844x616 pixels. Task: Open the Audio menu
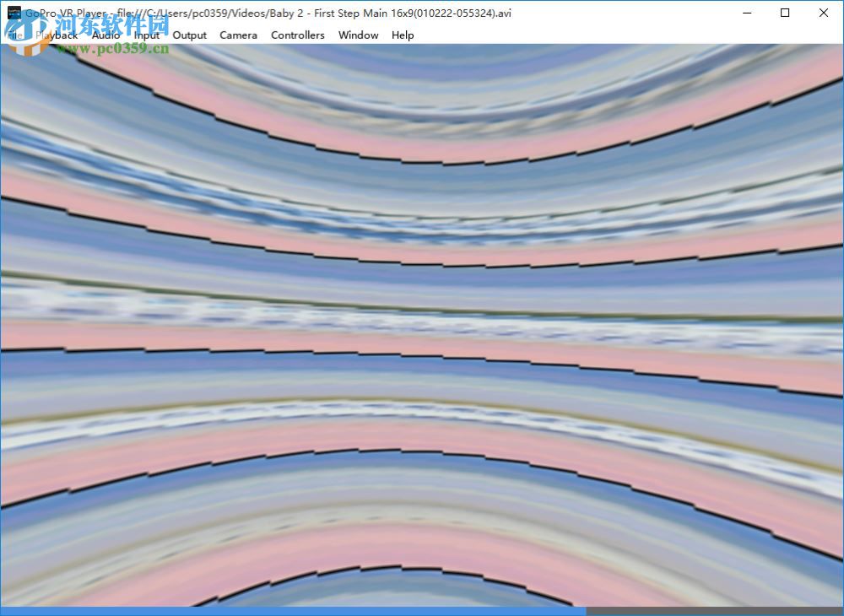pos(105,35)
